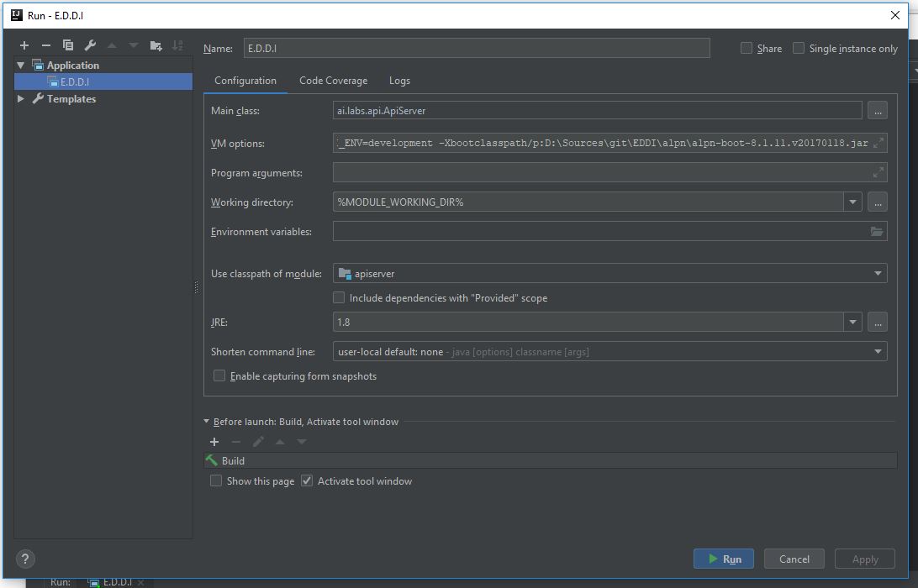This screenshot has width=918, height=588.
Task: Switch to the Logs tab
Action: [399, 81]
